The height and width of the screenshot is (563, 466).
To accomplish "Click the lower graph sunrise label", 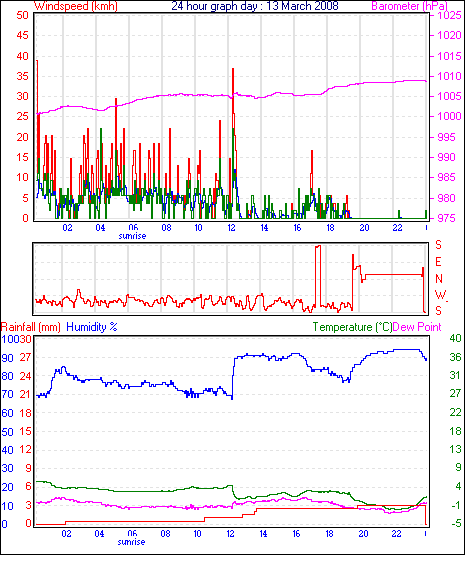I will coord(131,542).
